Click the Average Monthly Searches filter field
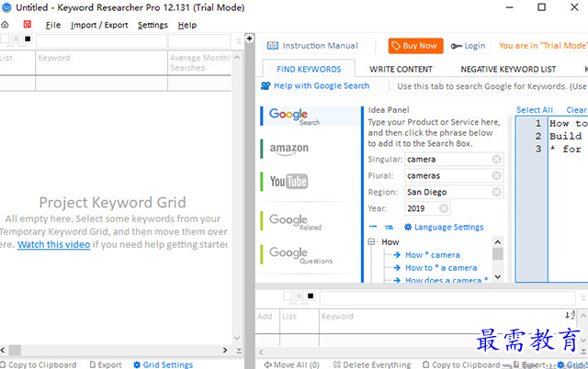 pos(199,41)
